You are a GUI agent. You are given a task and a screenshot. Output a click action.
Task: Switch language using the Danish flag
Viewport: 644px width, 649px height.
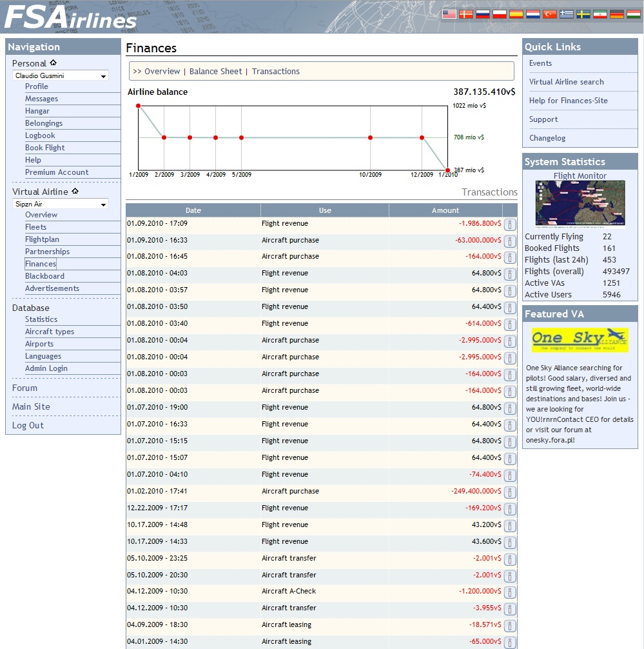tap(465, 14)
